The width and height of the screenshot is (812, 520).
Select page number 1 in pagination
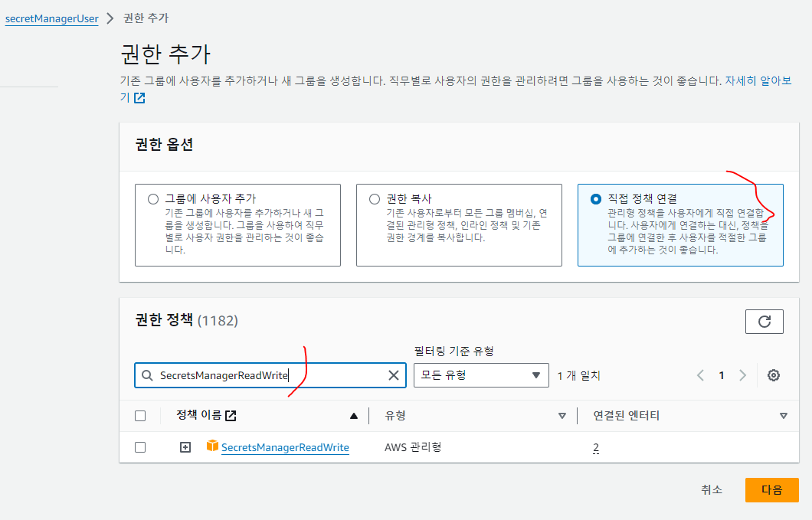722,375
